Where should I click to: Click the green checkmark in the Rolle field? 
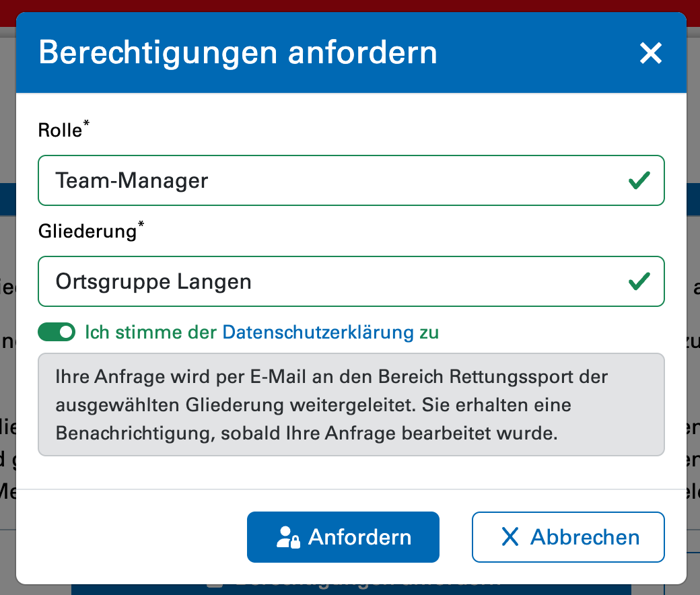pos(638,180)
